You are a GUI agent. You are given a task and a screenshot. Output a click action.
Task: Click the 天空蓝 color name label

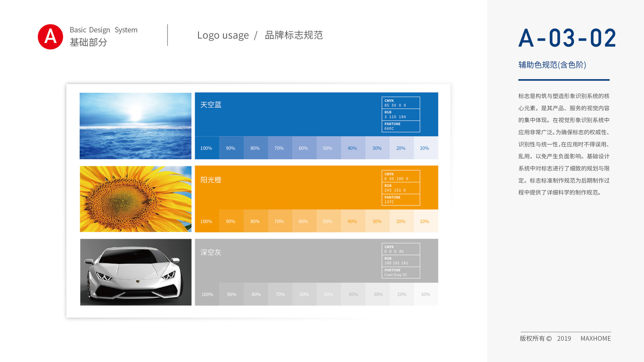coord(211,105)
